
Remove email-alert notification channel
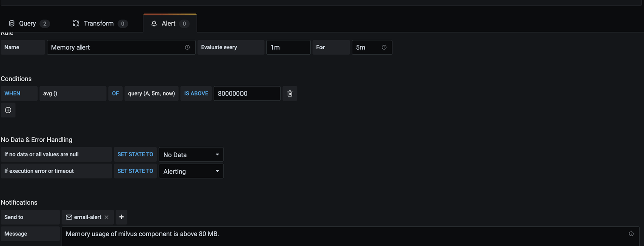[106, 217]
